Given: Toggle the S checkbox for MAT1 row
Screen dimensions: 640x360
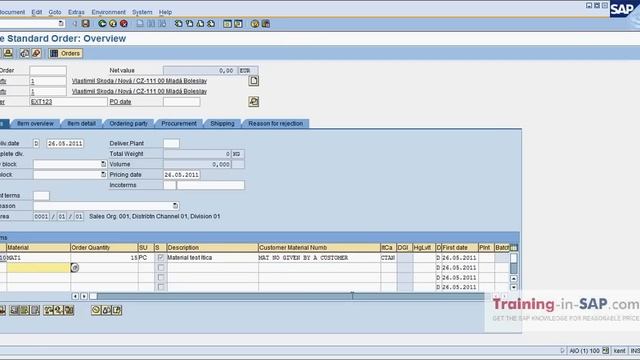Looking at the screenshot, I should pos(161,258).
